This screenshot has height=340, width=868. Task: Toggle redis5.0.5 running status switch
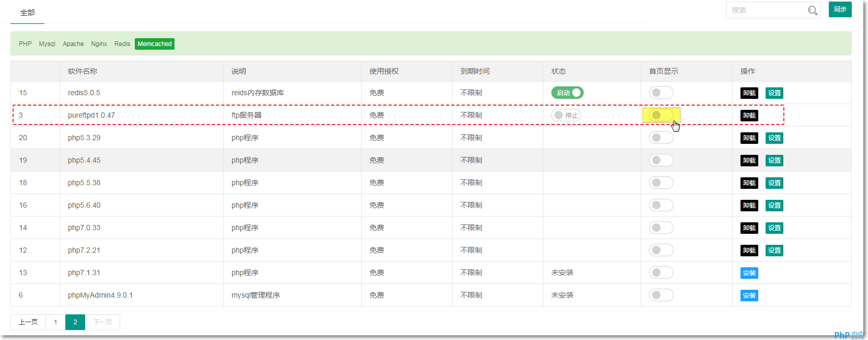pos(567,93)
